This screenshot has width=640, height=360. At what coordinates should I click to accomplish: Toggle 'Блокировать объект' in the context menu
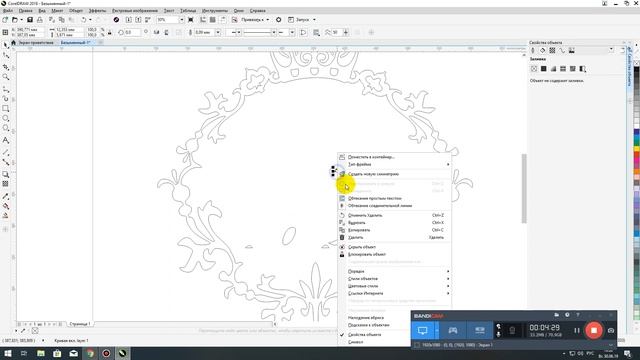[367, 254]
